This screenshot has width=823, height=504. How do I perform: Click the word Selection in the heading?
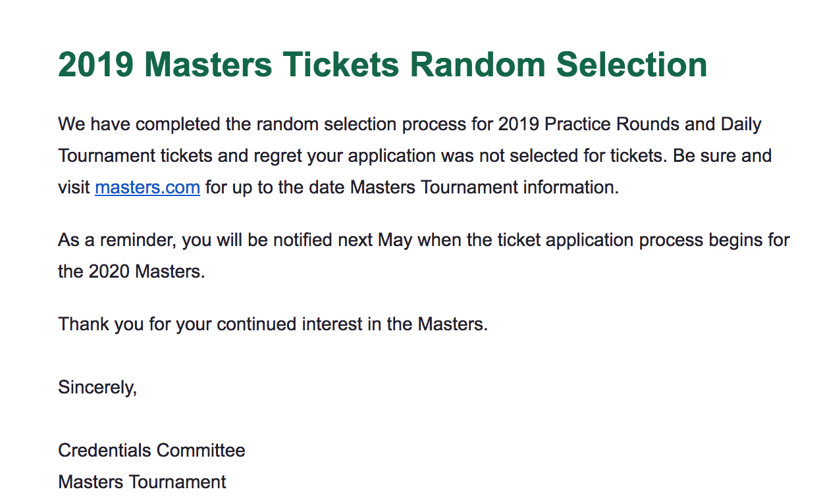pos(632,64)
